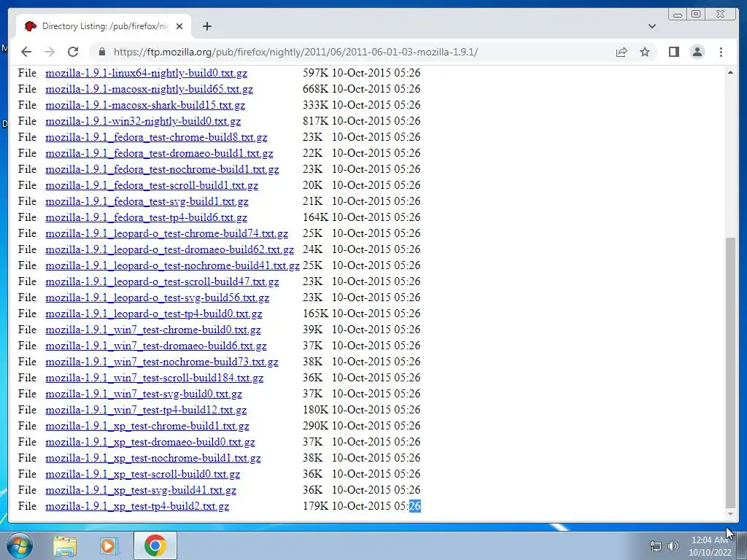Click the scrollbar up arrow
The height and width of the screenshot is (560, 747).
click(730, 72)
